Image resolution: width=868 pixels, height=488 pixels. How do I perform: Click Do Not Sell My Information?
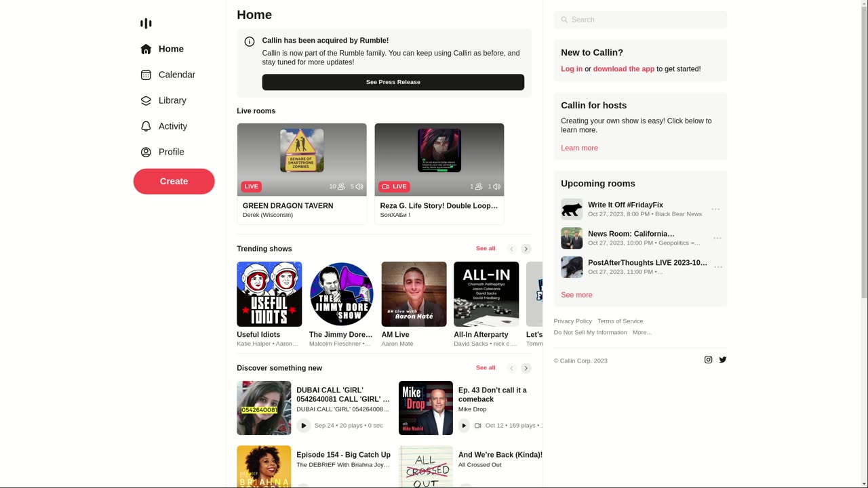pos(590,333)
